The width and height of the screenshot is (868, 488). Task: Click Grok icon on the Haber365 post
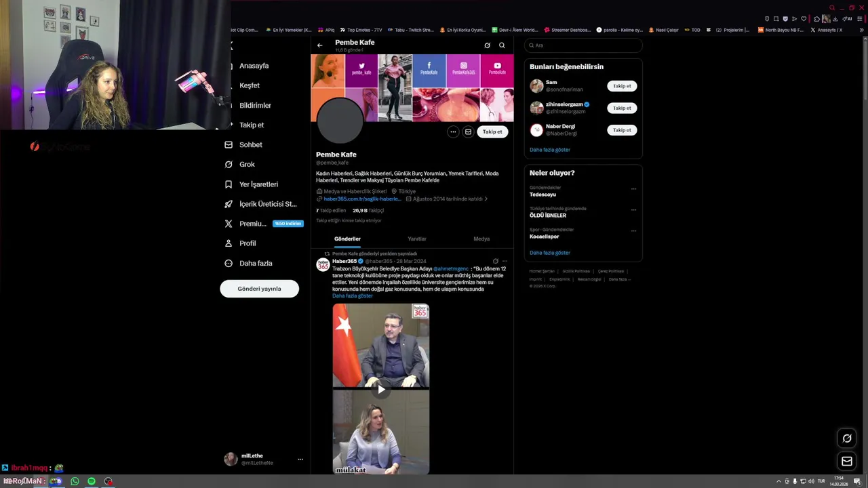click(495, 261)
